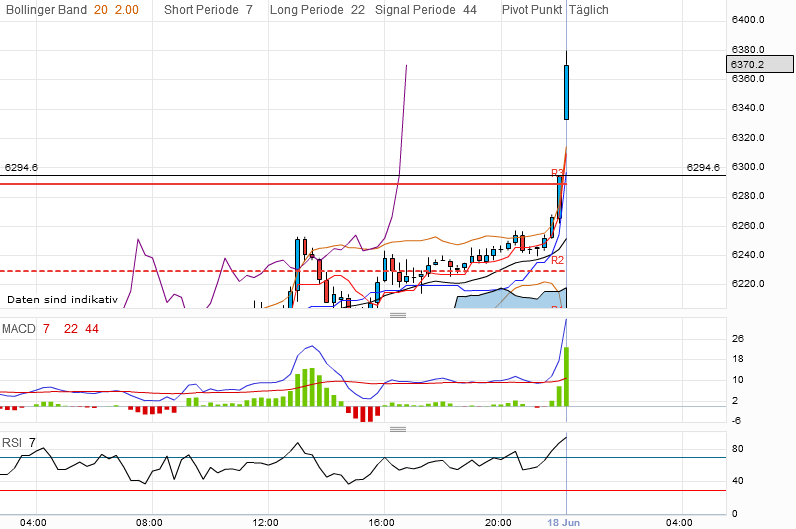Click the left 6294.6 horizontal line label

(x=21, y=168)
